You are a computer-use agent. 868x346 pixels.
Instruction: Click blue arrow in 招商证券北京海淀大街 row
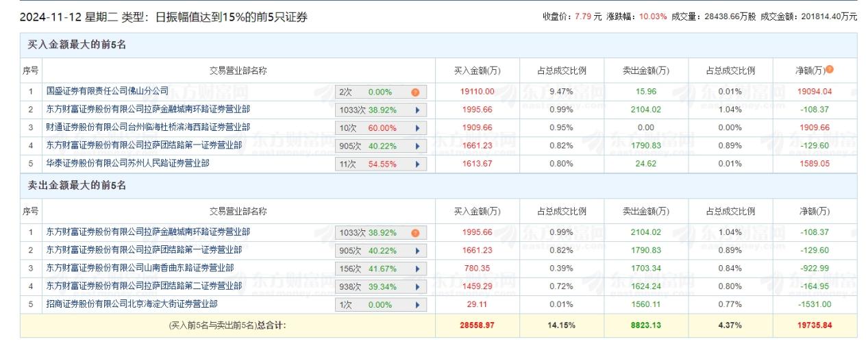click(x=417, y=305)
